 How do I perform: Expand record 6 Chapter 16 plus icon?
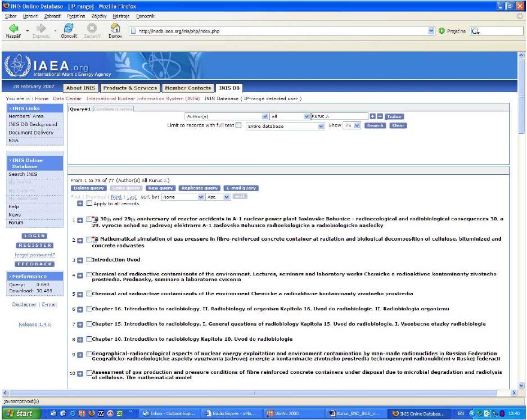pyautogui.click(x=80, y=309)
